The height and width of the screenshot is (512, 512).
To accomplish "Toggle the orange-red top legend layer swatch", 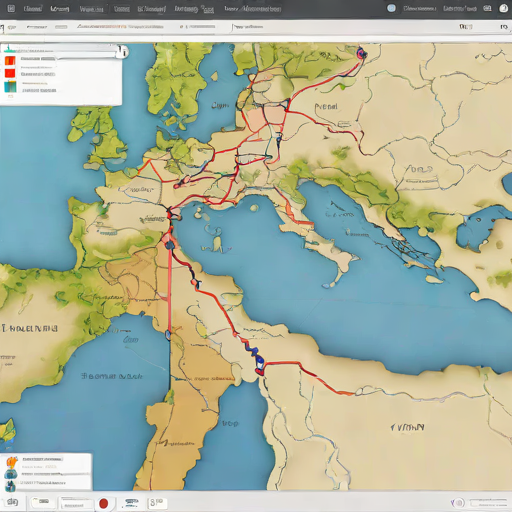I will [10, 60].
